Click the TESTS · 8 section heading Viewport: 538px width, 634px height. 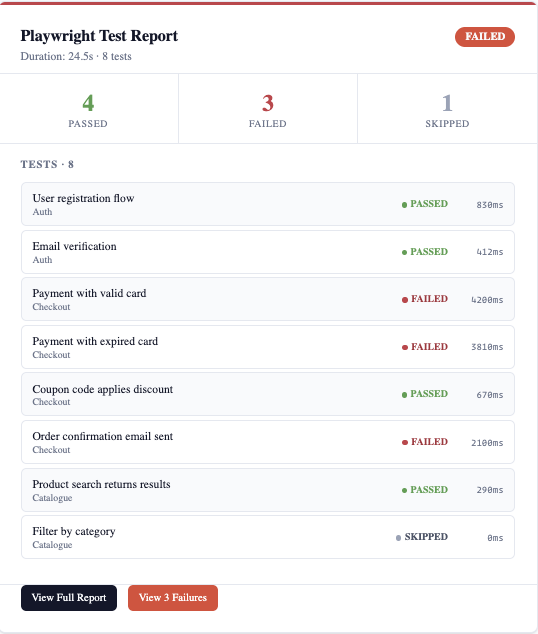click(x=47, y=164)
